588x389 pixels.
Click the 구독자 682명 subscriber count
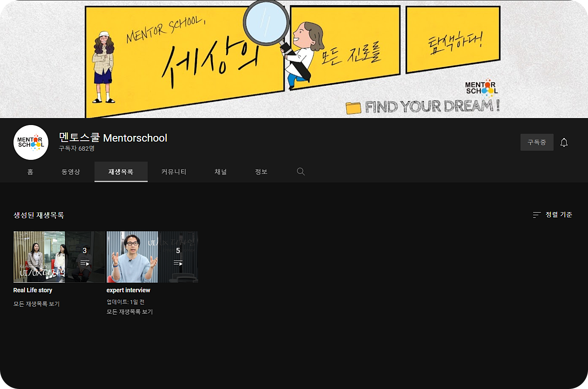(77, 149)
